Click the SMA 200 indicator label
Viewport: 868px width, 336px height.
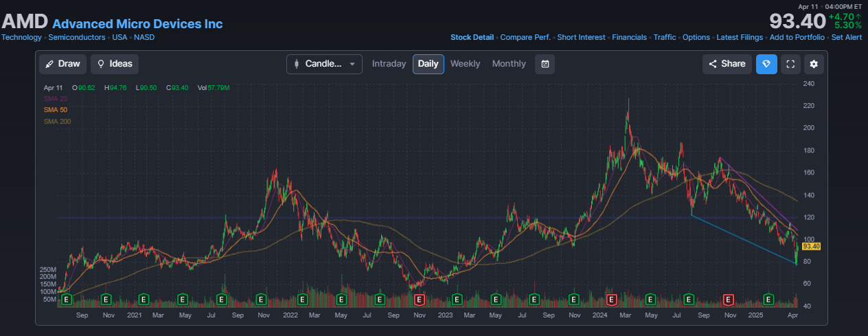pyautogui.click(x=57, y=122)
